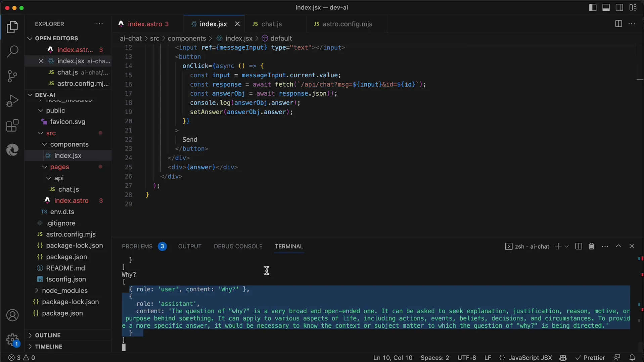Open the new terminal launch profile dropdown
The width and height of the screenshot is (644, 362).
tap(567, 246)
